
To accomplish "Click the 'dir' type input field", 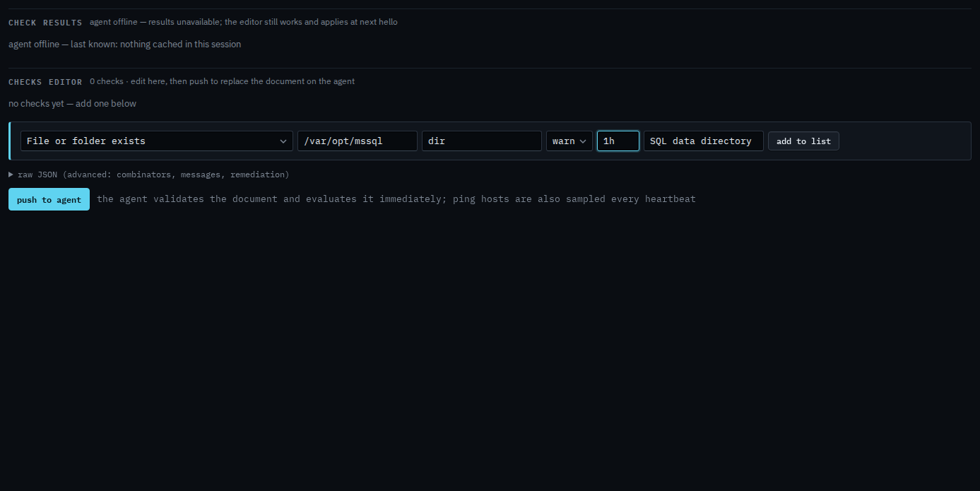I will [x=482, y=141].
